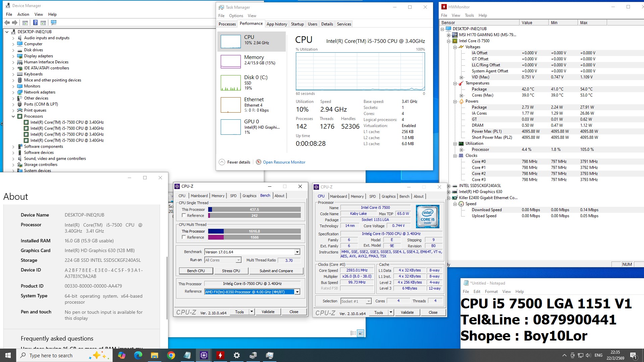Click the Stress CPU button

point(231,271)
